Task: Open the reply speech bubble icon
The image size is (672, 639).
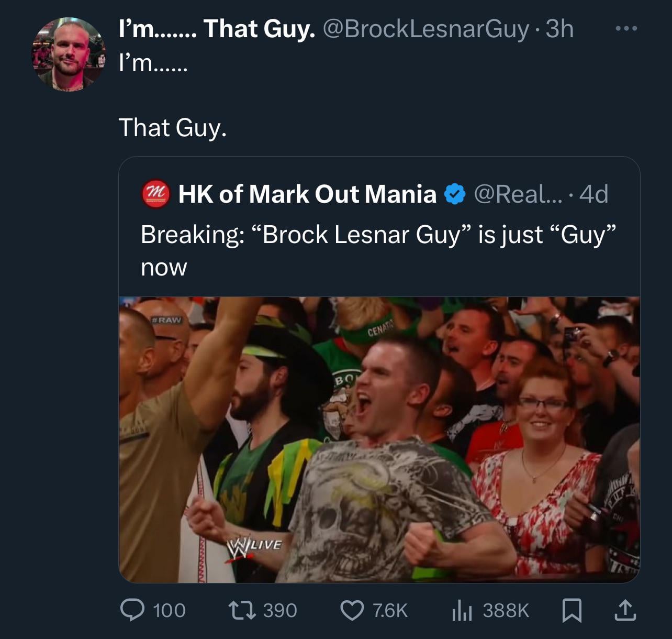Action: pyautogui.click(x=131, y=610)
